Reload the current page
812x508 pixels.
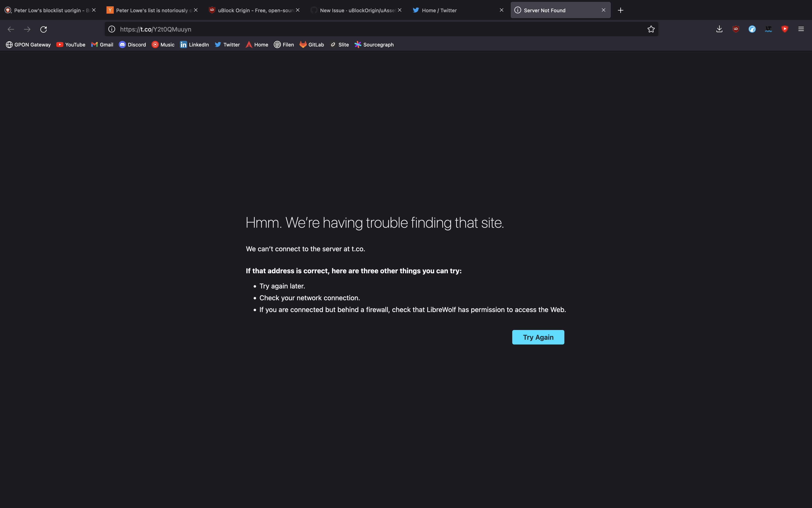point(44,29)
